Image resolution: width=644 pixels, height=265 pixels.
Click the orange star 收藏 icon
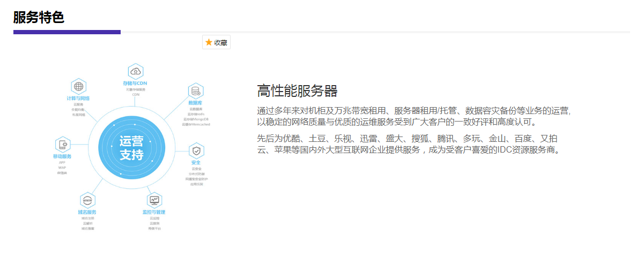[x=209, y=43]
